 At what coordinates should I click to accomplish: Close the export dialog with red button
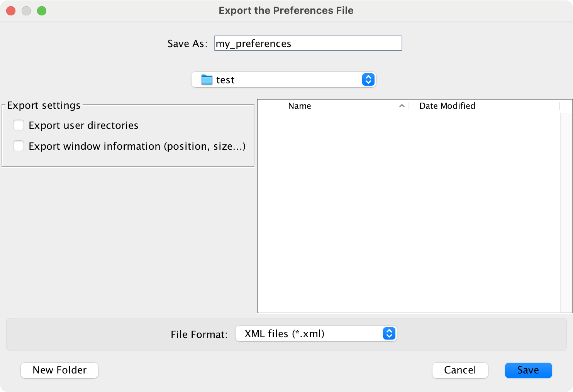(11, 11)
